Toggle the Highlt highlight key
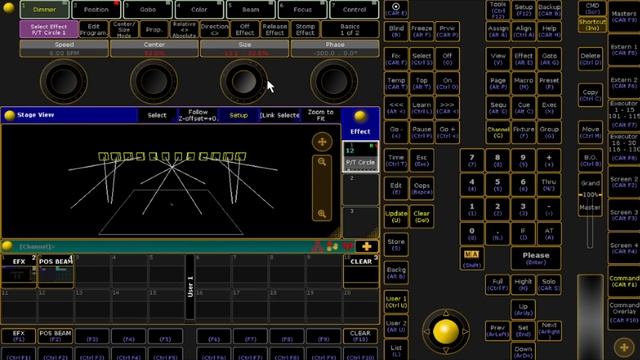 (523, 284)
